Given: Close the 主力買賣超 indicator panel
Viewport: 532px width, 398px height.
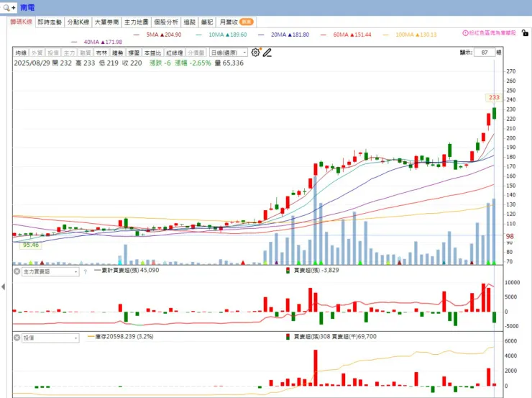Looking at the screenshot, I should tap(17, 271).
